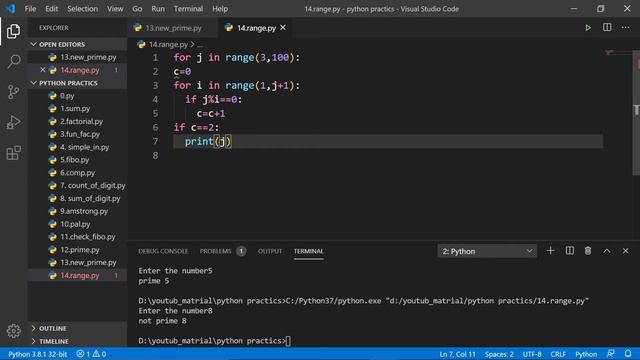Open 6.comp.py file
Screen dimensions: 640x360
[78, 173]
